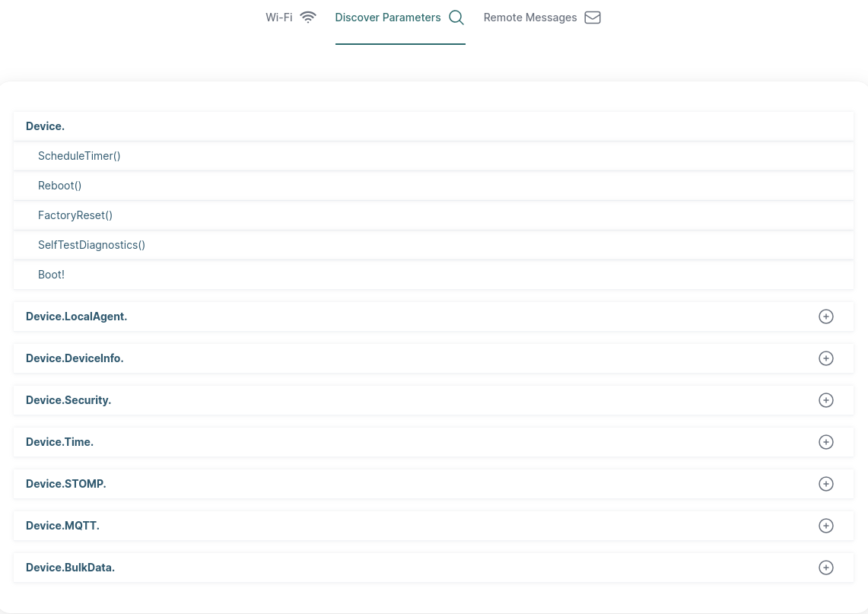Select the Boot! event
Image resolution: width=868 pixels, height=614 pixels.
51,274
